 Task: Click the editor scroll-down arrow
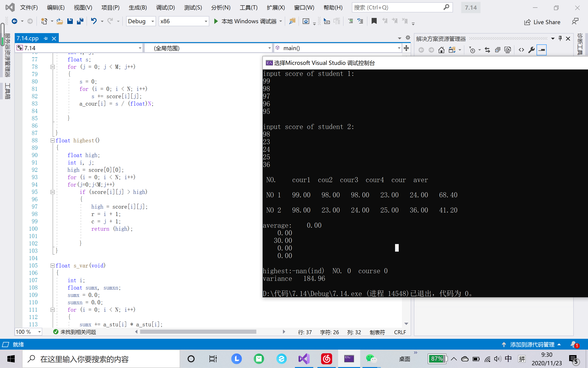click(x=406, y=324)
